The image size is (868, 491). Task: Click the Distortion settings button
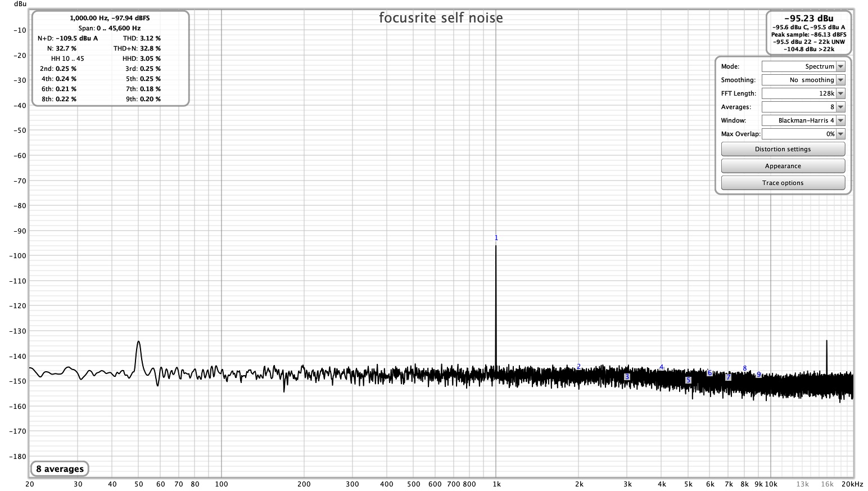pyautogui.click(x=783, y=149)
